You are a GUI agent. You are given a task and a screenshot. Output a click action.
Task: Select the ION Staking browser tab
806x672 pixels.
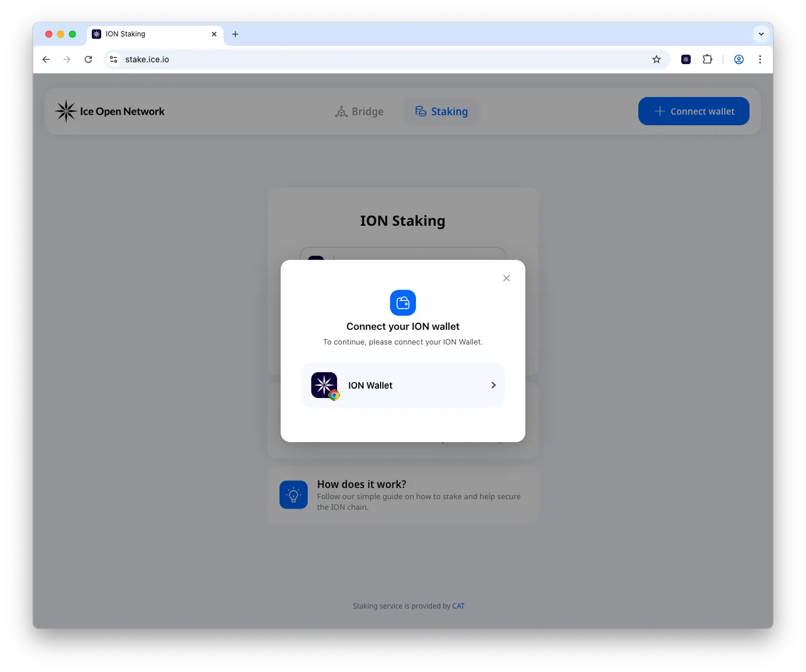pyautogui.click(x=155, y=34)
